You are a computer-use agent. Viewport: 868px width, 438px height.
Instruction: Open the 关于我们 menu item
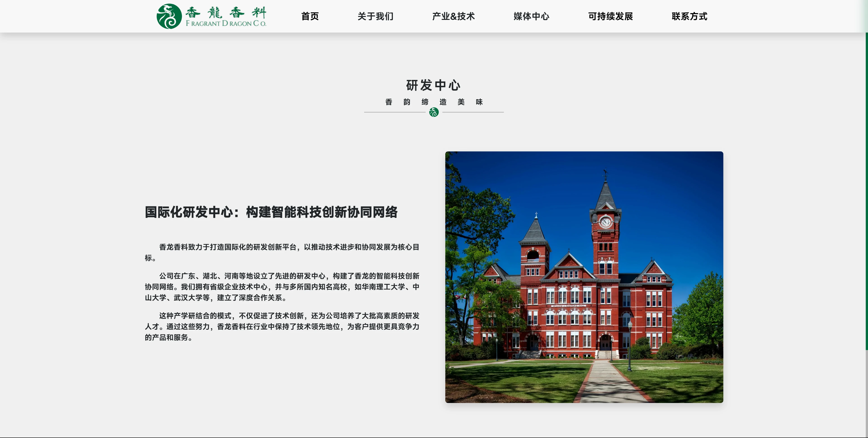pyautogui.click(x=375, y=16)
